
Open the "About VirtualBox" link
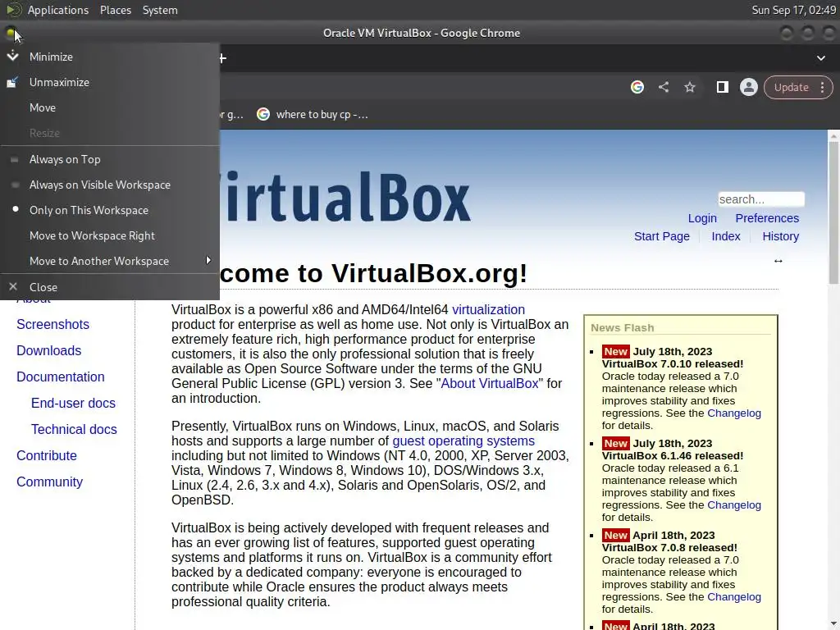pyautogui.click(x=489, y=384)
